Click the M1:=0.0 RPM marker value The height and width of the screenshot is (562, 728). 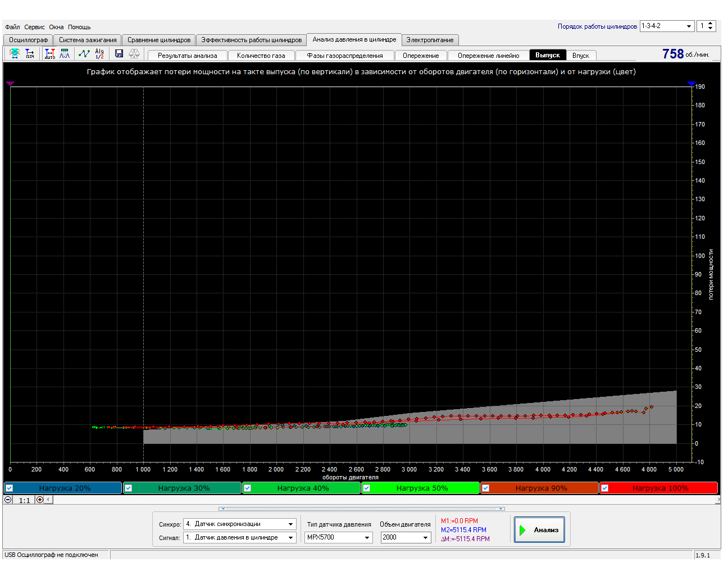click(459, 521)
